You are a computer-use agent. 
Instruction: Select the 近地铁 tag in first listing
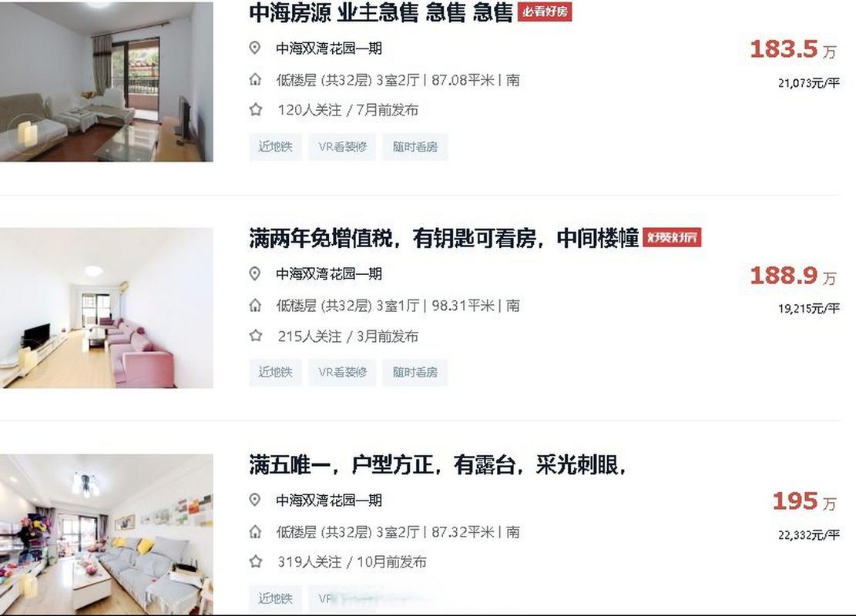click(x=275, y=147)
